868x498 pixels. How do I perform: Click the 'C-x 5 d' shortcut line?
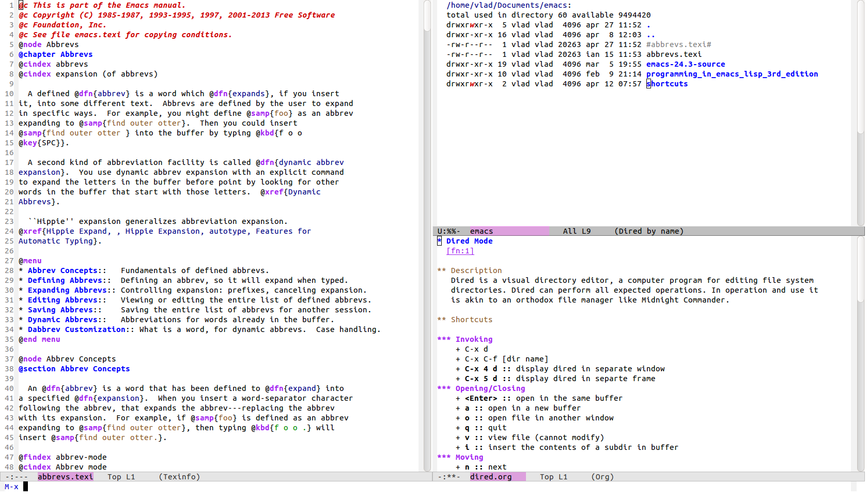pyautogui.click(x=555, y=379)
